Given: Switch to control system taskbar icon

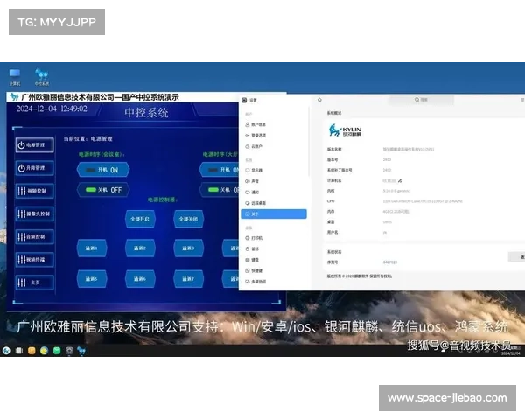Looking at the screenshot, I should click(81, 351).
